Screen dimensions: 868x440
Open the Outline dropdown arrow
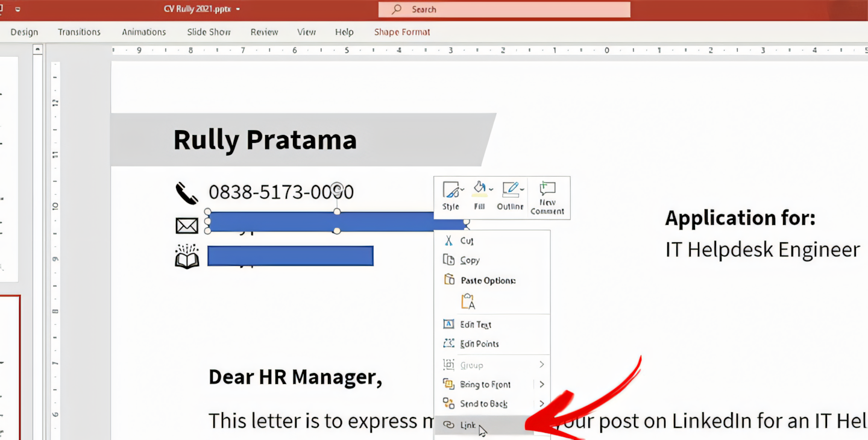523,189
